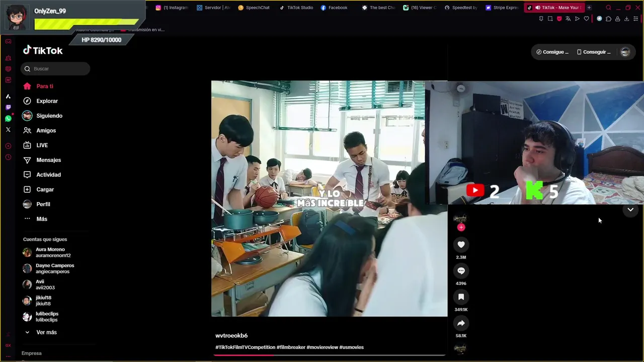This screenshot has width=644, height=362.
Task: Click the Empresa footer link
Action: [x=31, y=353]
